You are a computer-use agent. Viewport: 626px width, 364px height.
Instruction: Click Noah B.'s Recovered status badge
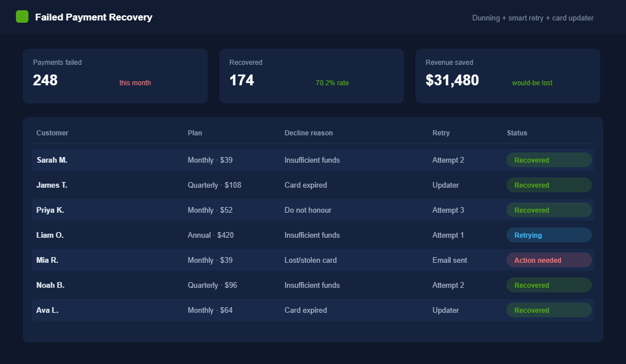[549, 286]
